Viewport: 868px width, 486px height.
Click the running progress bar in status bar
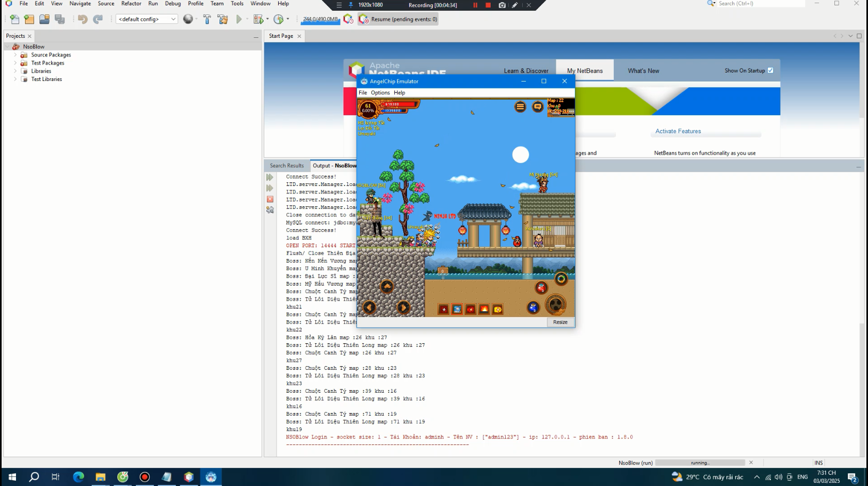[700, 463]
